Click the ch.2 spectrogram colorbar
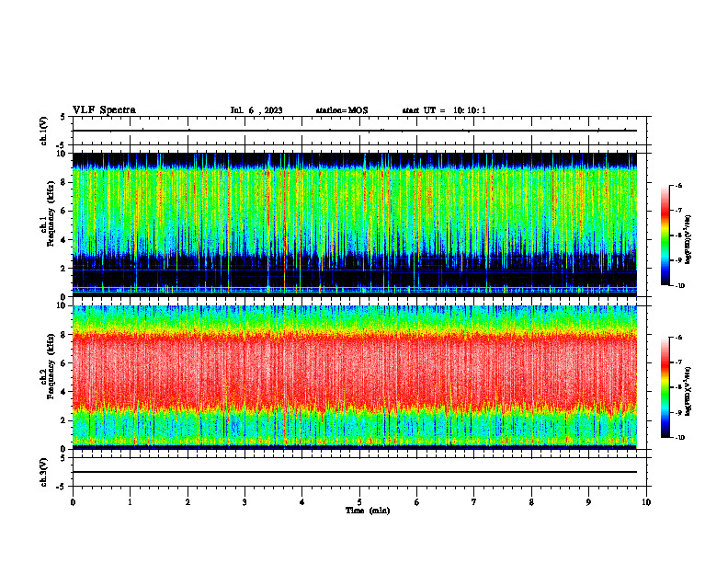 tap(665, 387)
